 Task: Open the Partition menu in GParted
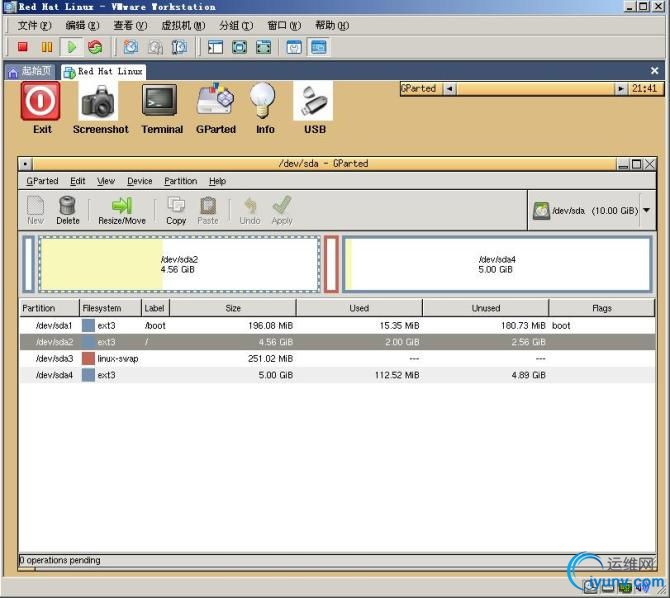pyautogui.click(x=181, y=181)
